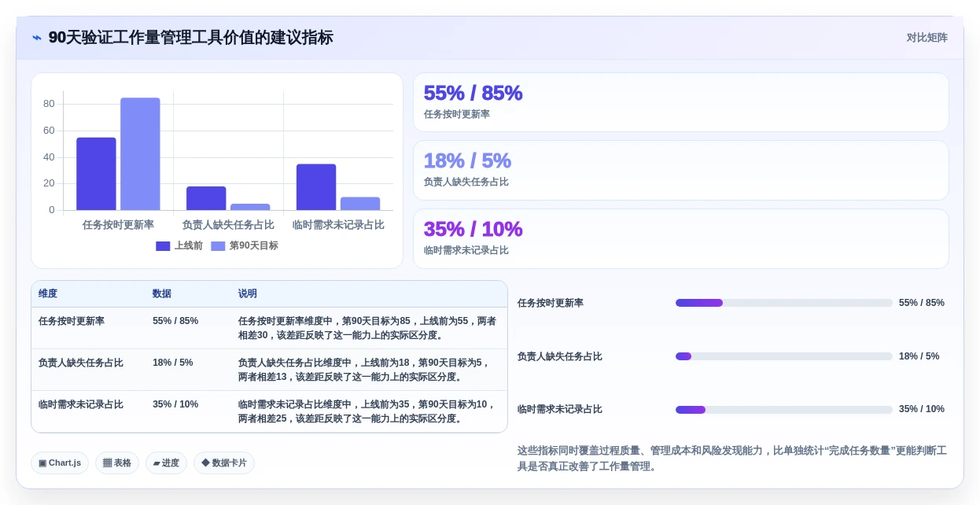The width and height of the screenshot is (980, 505).
Task: Click the 55% / 85% table cell
Action: 175,321
